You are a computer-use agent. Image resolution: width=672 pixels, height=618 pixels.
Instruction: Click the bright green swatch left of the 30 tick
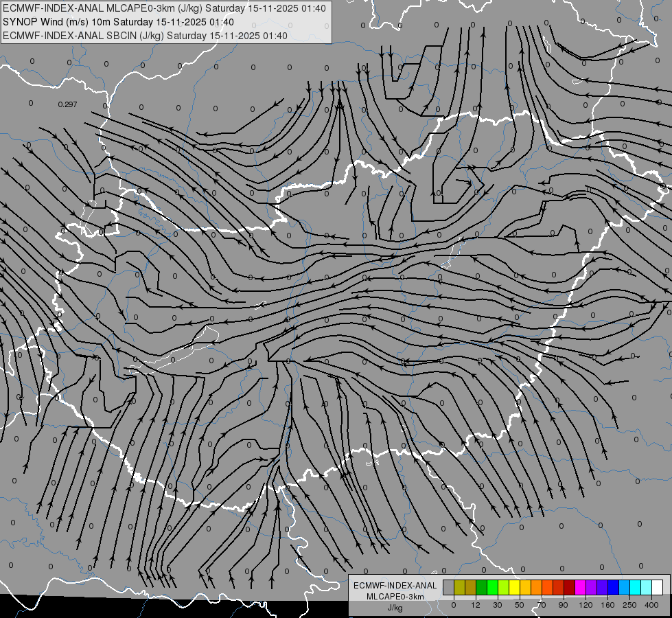pyautogui.click(x=492, y=587)
